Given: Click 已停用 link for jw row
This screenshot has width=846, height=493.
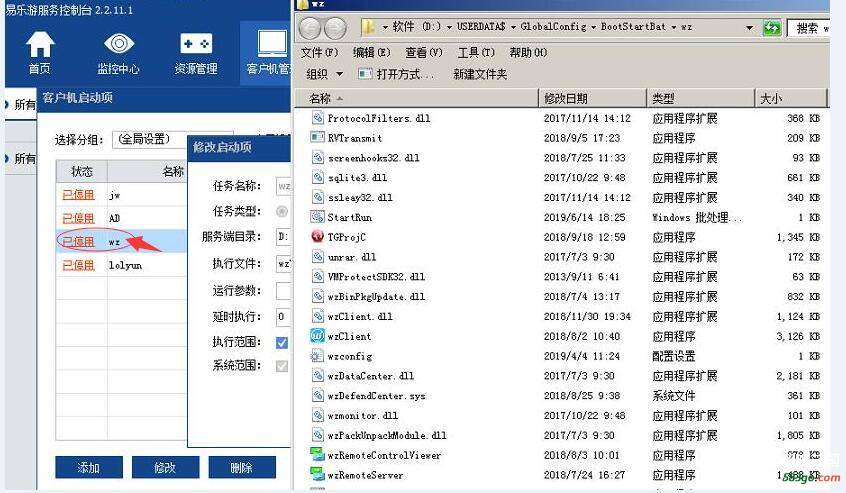Looking at the screenshot, I should pyautogui.click(x=78, y=195).
